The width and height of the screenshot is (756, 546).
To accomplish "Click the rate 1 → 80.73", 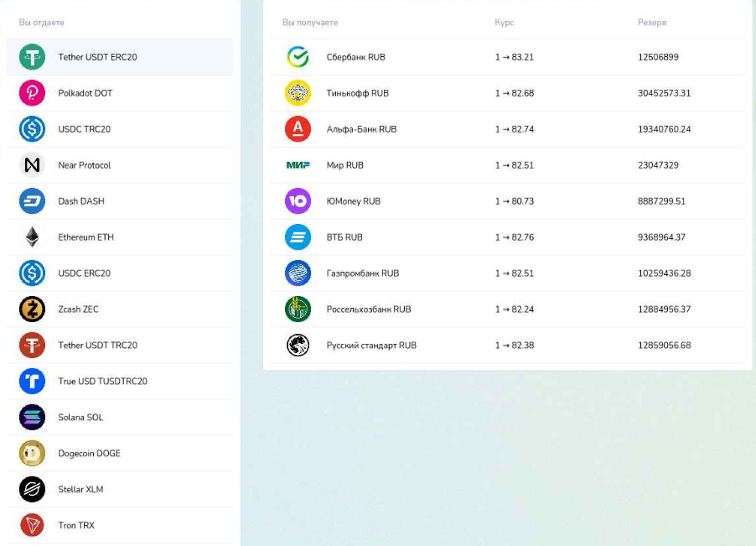I will [515, 201].
